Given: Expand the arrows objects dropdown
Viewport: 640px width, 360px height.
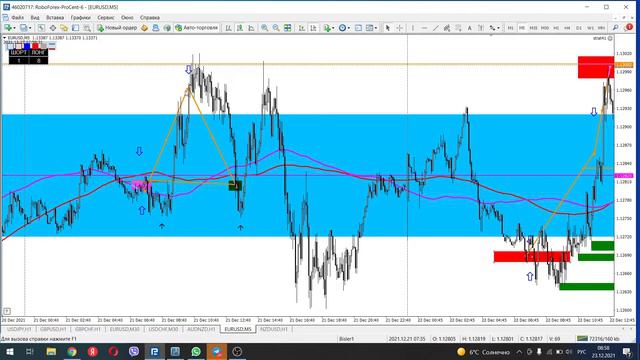Looking at the screenshot, I should click(498, 28).
